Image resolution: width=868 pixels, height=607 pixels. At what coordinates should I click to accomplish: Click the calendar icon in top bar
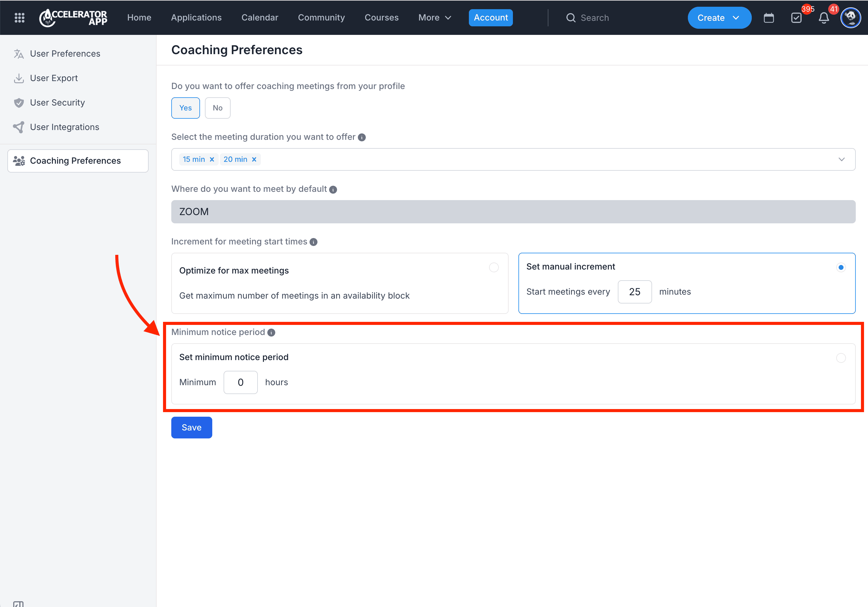tap(769, 18)
